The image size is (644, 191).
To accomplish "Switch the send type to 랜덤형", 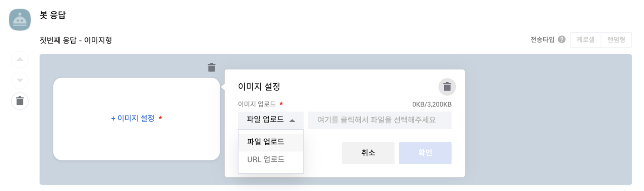I will 616,40.
